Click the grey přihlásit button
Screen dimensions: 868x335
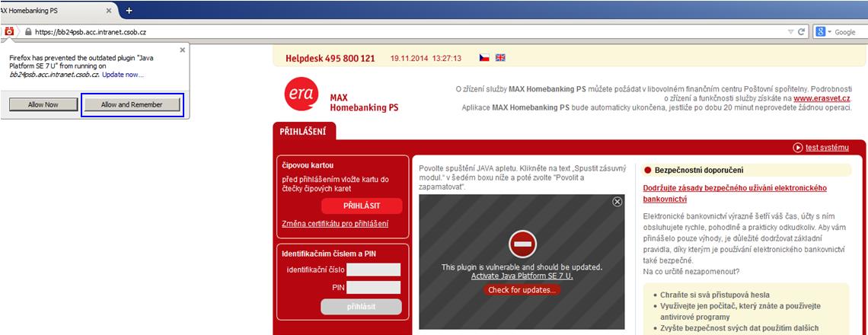pyautogui.click(x=361, y=307)
